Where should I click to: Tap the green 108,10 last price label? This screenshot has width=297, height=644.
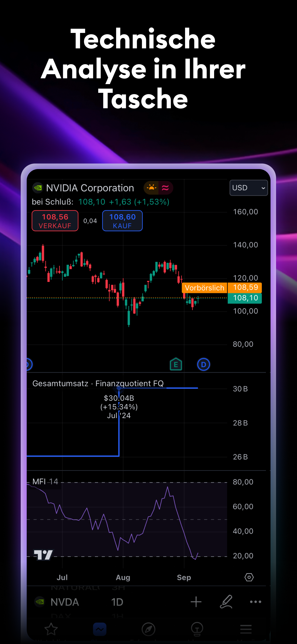(x=245, y=298)
